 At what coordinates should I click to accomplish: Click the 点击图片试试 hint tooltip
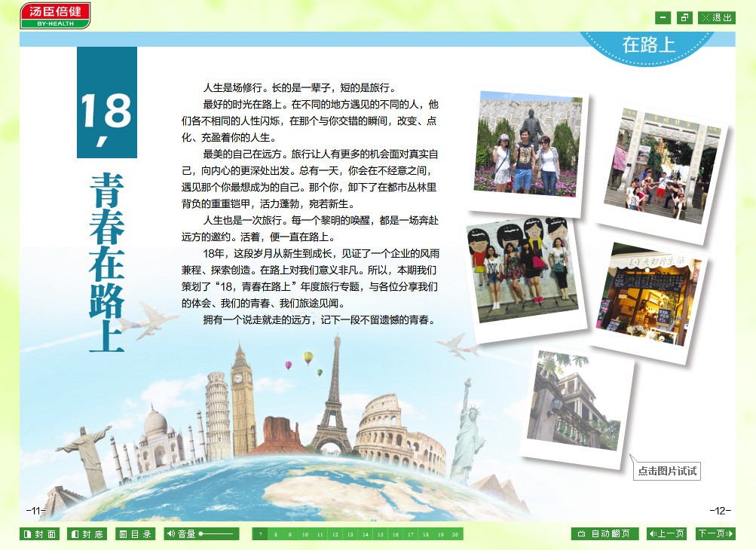click(667, 471)
